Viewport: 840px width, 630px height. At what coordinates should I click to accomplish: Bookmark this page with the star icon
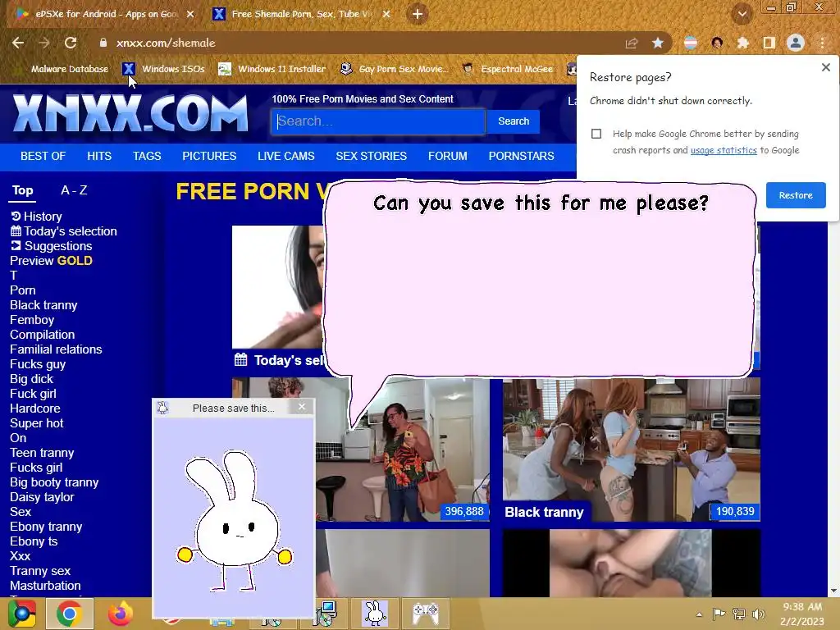click(658, 43)
